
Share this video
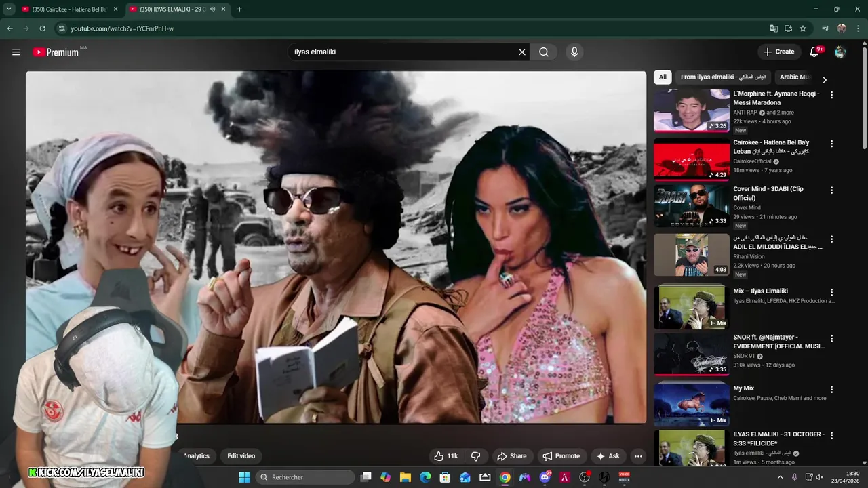coord(511,456)
